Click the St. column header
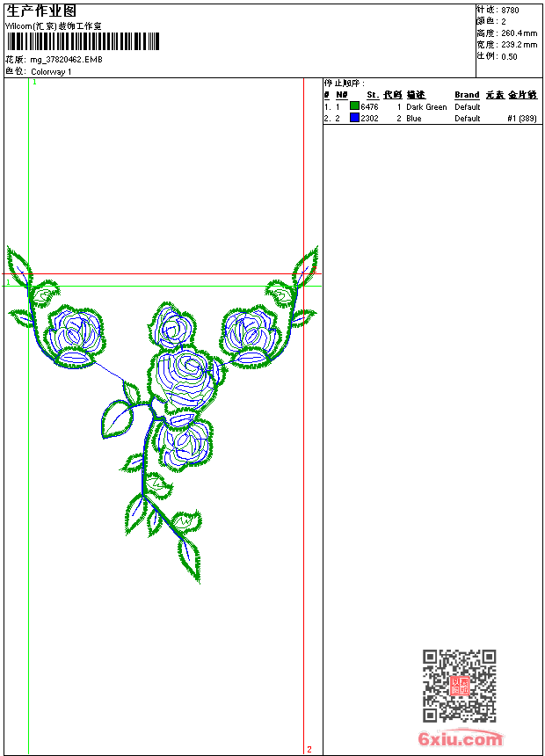 coord(373,95)
